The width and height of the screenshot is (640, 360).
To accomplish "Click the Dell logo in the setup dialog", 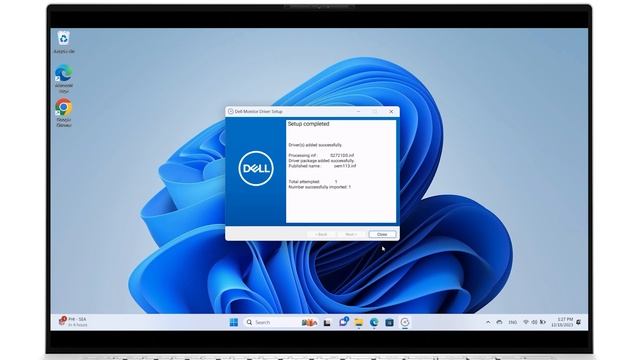I will (x=256, y=169).
